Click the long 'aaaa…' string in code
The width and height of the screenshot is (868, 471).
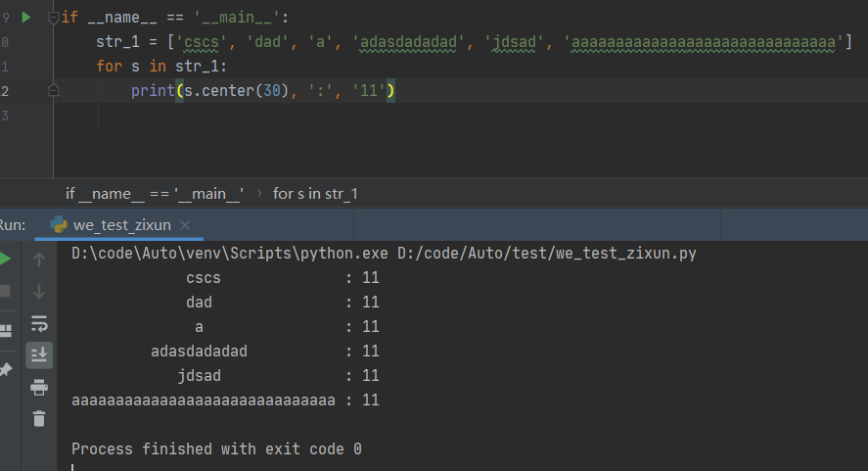pos(703,41)
